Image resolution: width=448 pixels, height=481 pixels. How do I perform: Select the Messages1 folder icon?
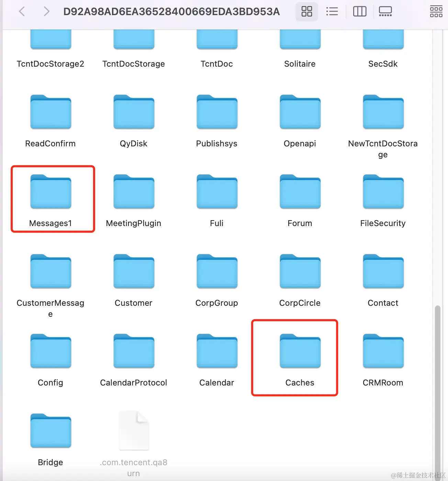coord(51,191)
